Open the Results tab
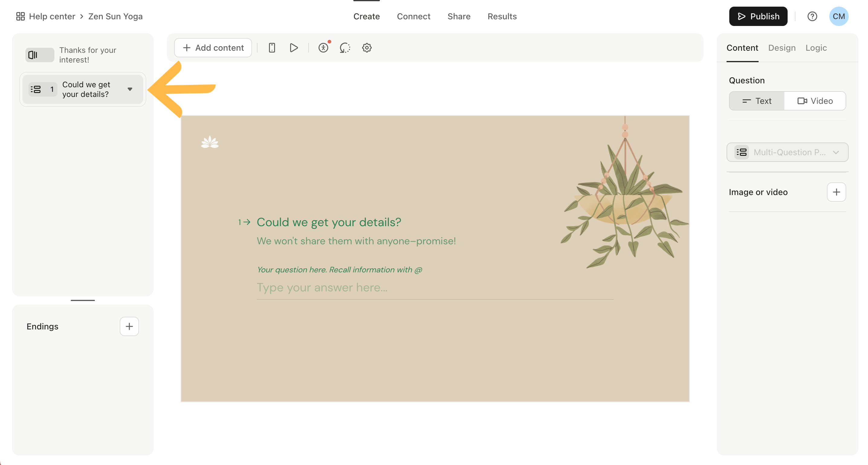 (502, 16)
